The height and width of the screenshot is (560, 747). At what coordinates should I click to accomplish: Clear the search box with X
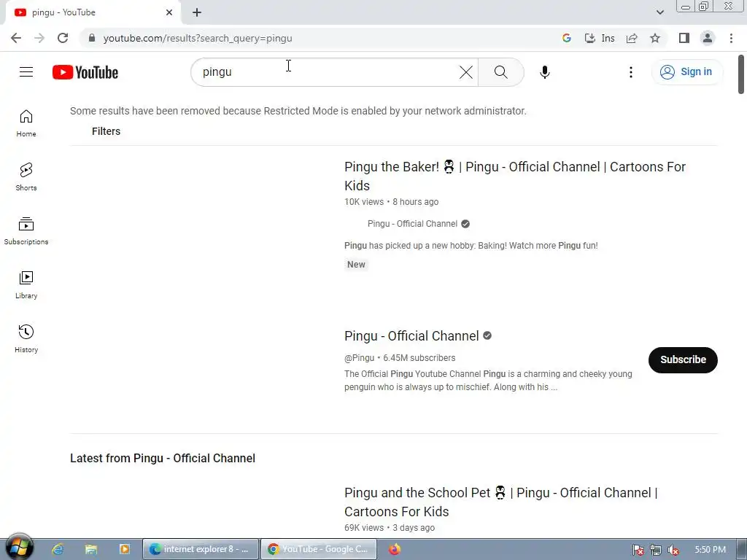tap(466, 72)
